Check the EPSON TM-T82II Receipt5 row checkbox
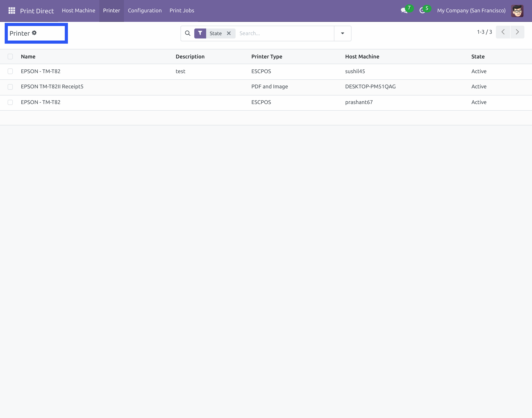This screenshot has height=418, width=532. [x=10, y=87]
